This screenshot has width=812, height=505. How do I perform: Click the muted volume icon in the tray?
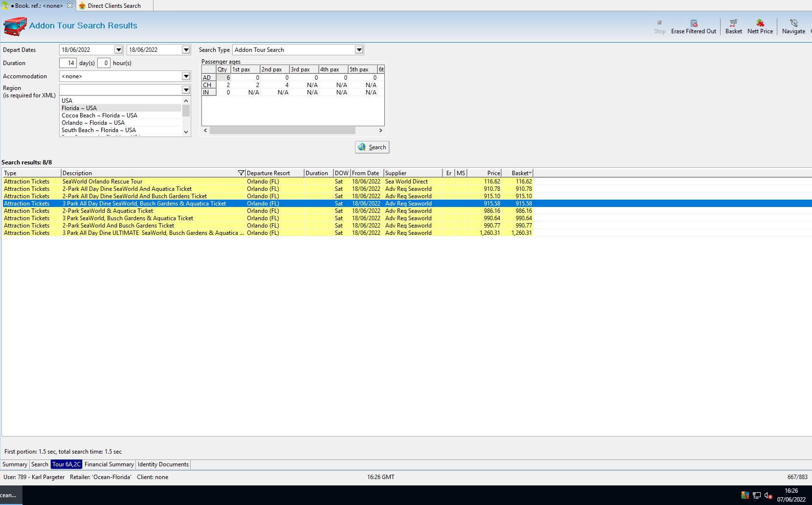click(x=768, y=495)
